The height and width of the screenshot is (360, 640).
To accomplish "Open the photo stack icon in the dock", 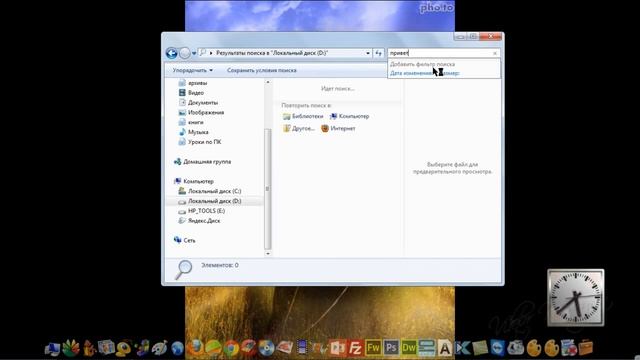I will coord(106,348).
